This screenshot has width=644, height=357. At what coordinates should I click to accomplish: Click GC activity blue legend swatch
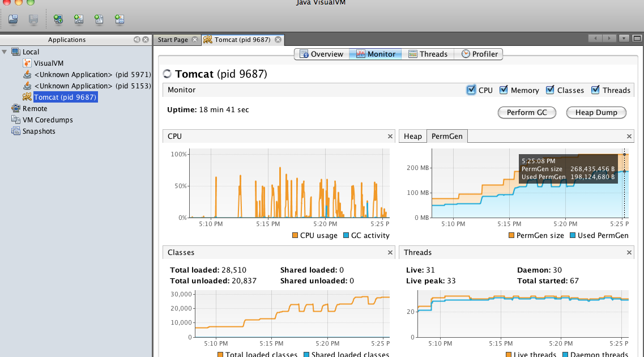click(346, 235)
